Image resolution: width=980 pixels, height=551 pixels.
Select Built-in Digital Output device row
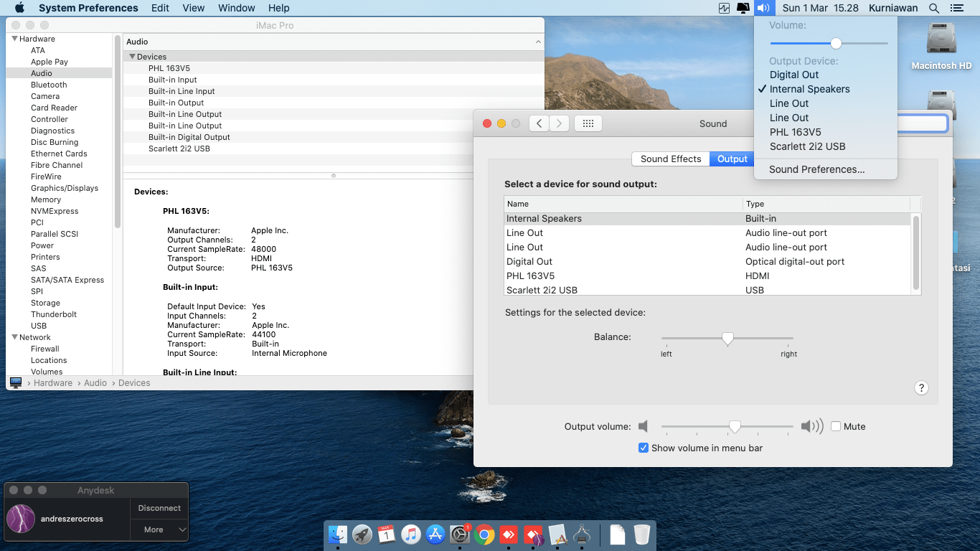click(334, 137)
